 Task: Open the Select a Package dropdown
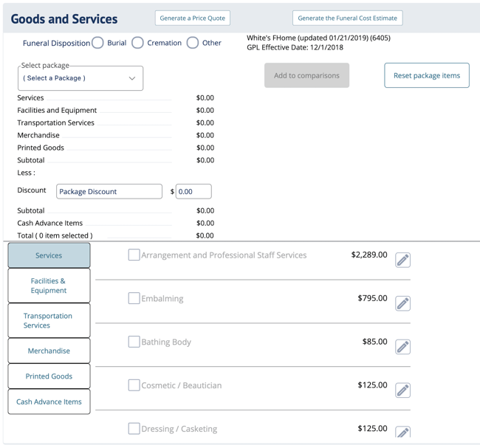coord(80,78)
